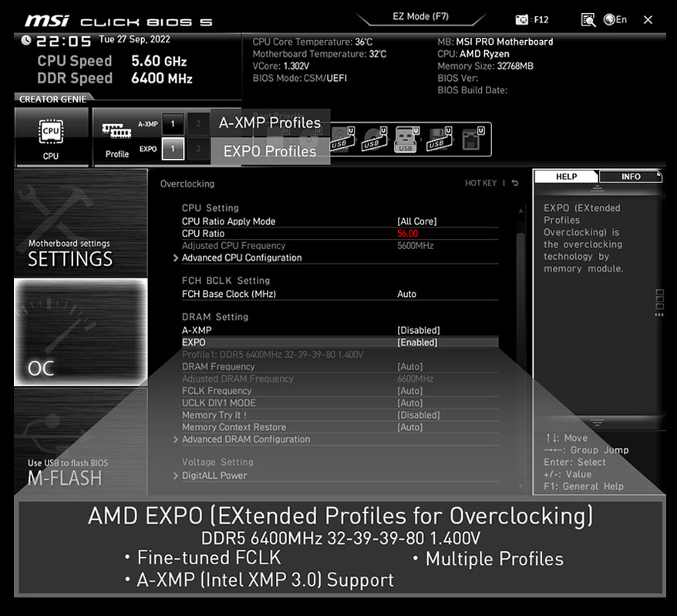677x616 pixels.
Task: Click the back arrow beside HOT KEY
Action: tap(515, 183)
